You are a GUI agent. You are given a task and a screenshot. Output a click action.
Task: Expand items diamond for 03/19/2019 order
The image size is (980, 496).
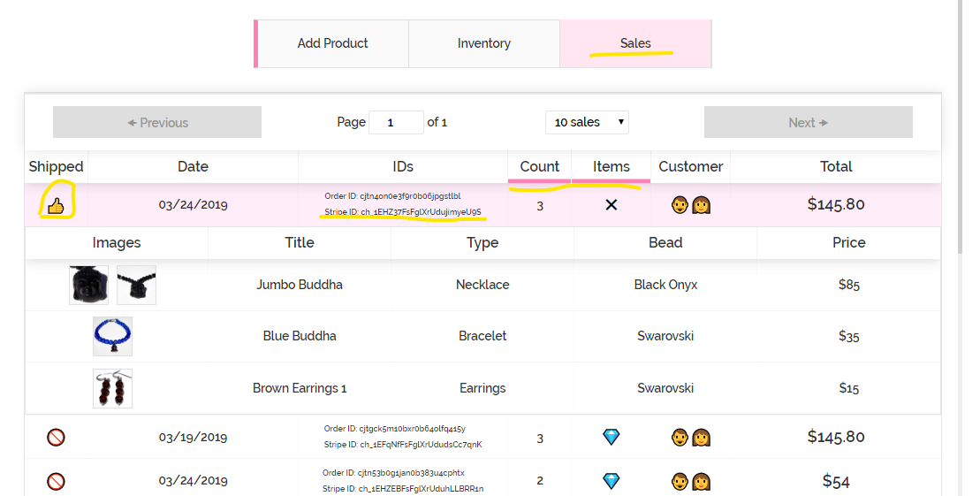611,437
